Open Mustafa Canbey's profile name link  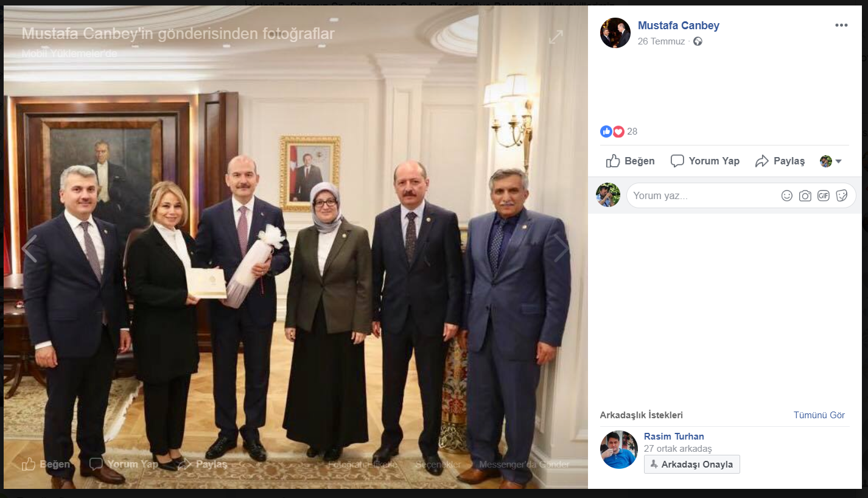point(679,26)
